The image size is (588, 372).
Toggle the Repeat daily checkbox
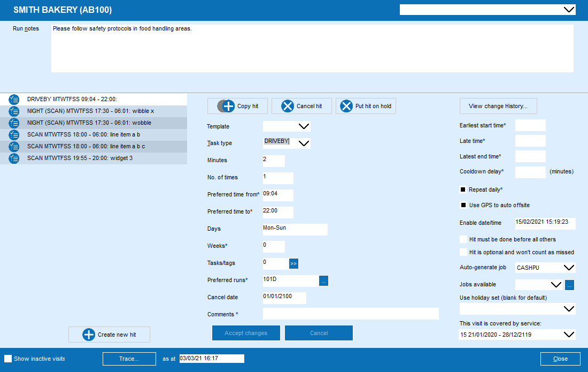click(463, 189)
